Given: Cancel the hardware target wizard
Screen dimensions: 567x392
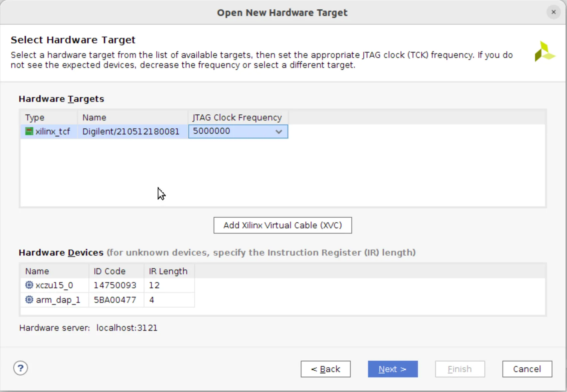Looking at the screenshot, I should [x=527, y=369].
